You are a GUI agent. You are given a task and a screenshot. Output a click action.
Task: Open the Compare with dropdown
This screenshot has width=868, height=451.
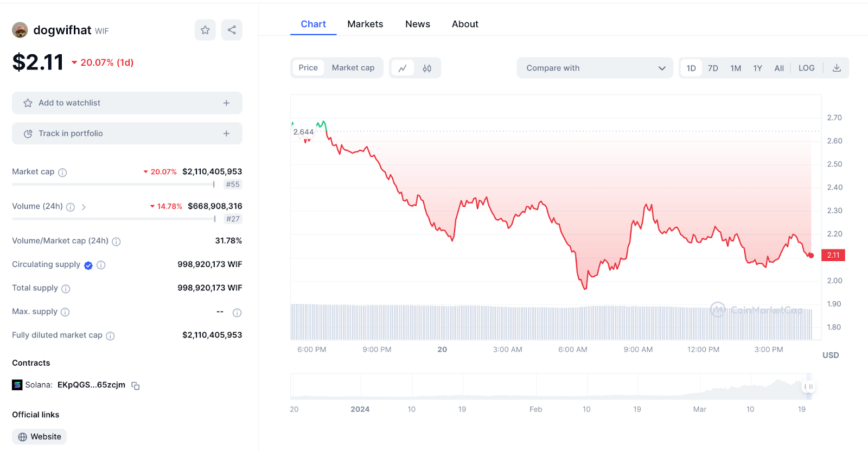tap(595, 68)
